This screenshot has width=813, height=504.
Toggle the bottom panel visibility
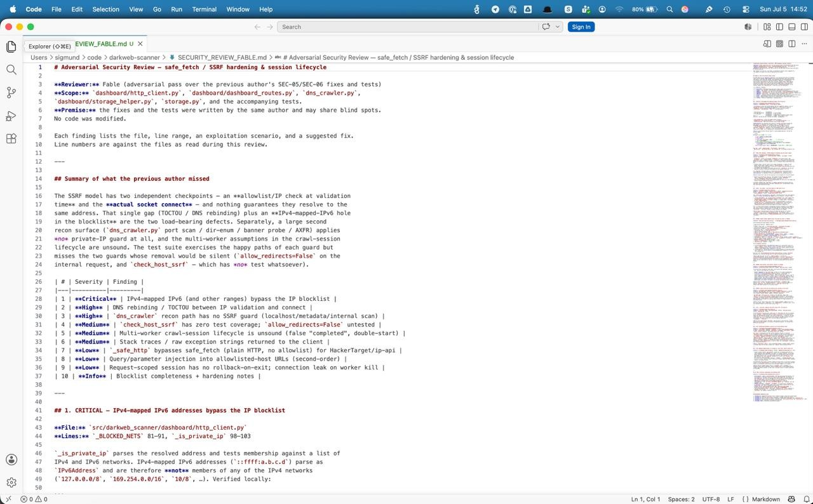point(792,27)
